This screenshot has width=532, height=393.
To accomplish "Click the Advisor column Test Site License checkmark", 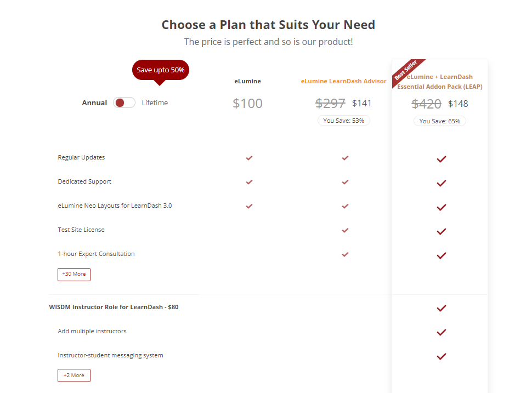I will (x=345, y=230).
